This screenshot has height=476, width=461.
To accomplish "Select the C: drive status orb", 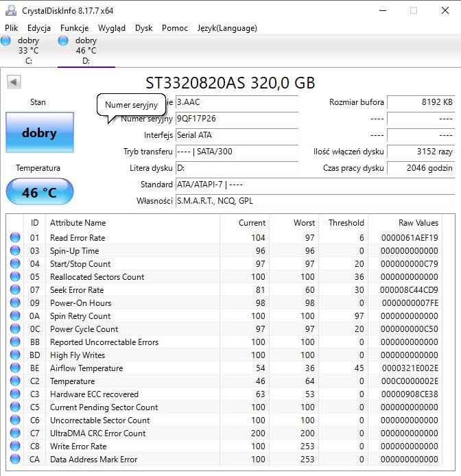I will 5,40.
